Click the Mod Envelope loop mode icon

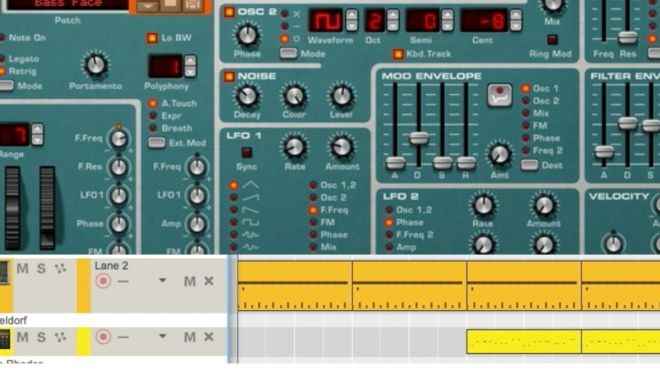500,95
